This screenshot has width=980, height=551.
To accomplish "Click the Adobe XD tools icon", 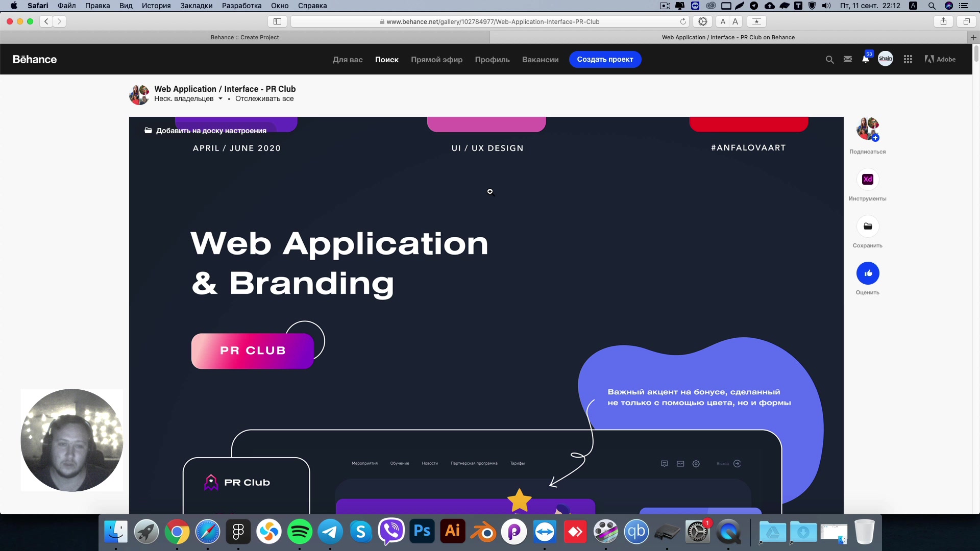I will pos(868,179).
